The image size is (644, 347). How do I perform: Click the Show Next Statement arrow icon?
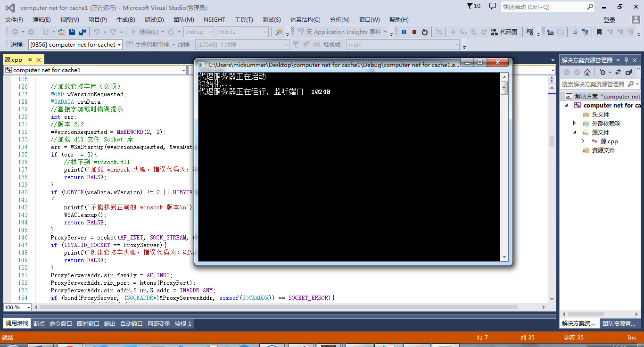coord(453,32)
